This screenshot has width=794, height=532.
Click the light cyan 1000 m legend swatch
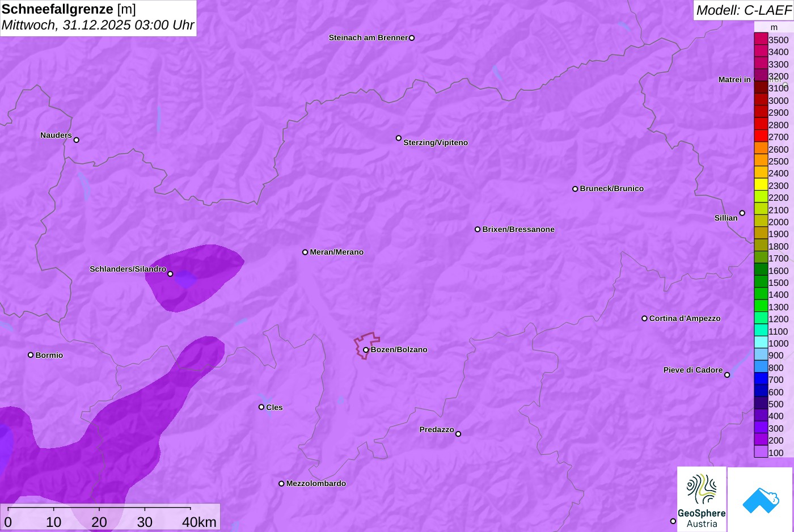[x=761, y=343]
